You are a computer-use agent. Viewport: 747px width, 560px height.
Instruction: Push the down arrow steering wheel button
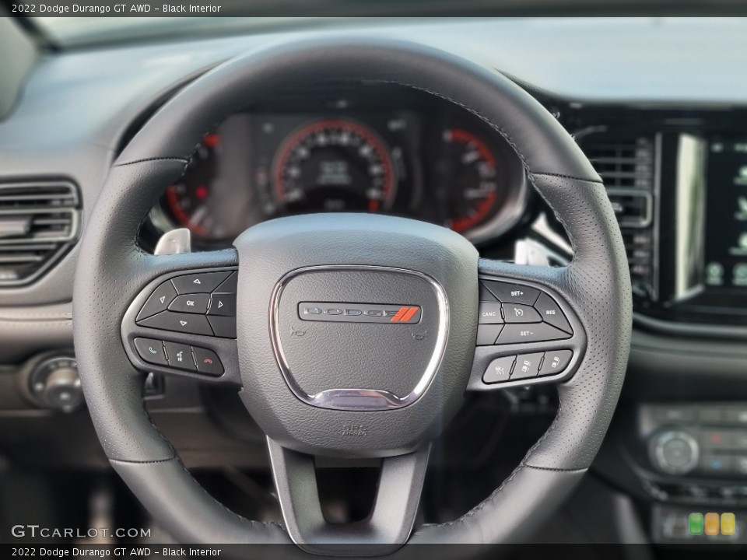point(183,324)
